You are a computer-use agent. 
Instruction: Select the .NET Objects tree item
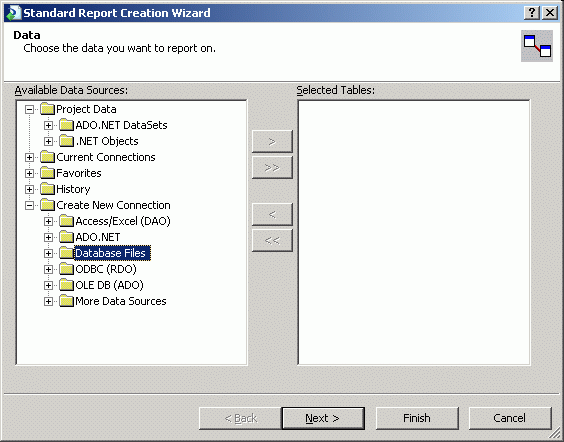pos(107,141)
